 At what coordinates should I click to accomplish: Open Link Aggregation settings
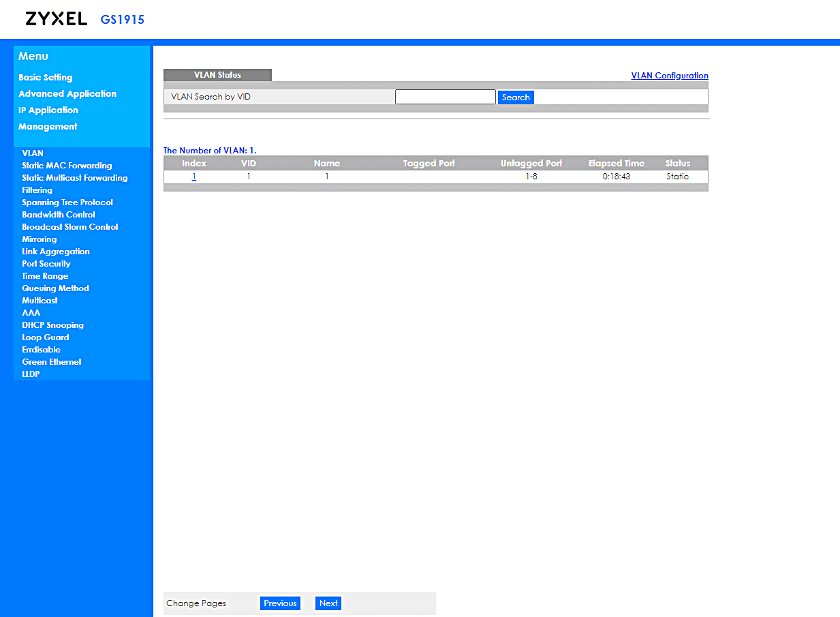[56, 252]
